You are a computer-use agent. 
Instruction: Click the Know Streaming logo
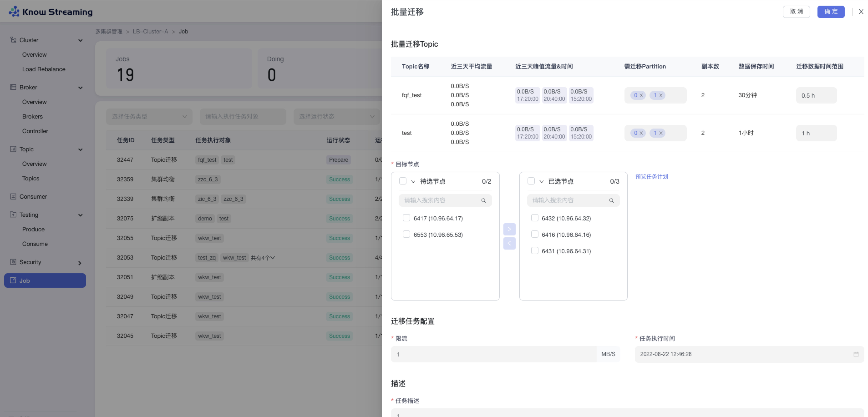click(51, 11)
